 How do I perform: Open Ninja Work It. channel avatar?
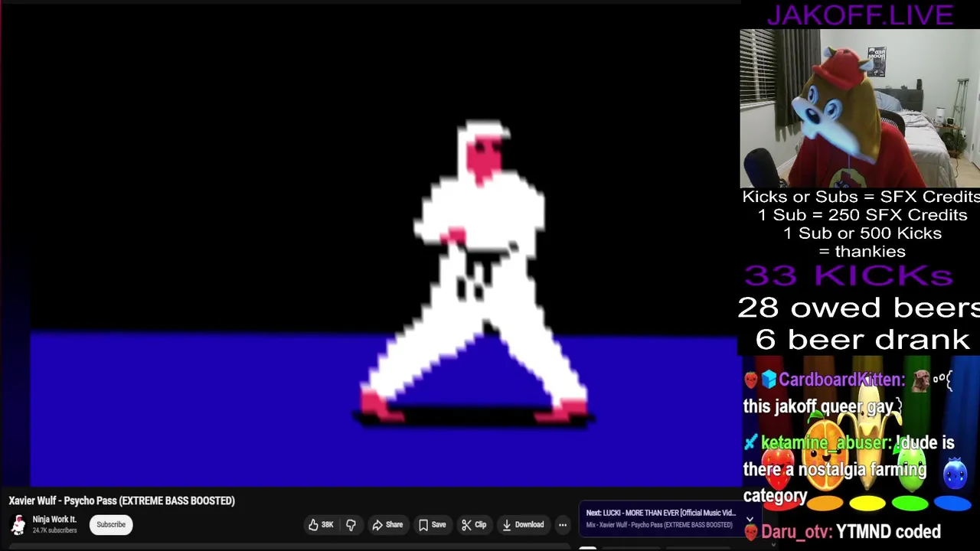tap(18, 525)
